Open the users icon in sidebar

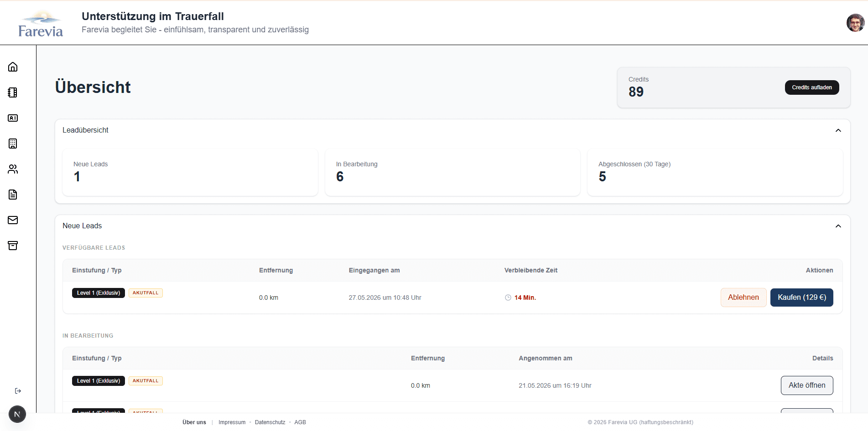point(13,169)
